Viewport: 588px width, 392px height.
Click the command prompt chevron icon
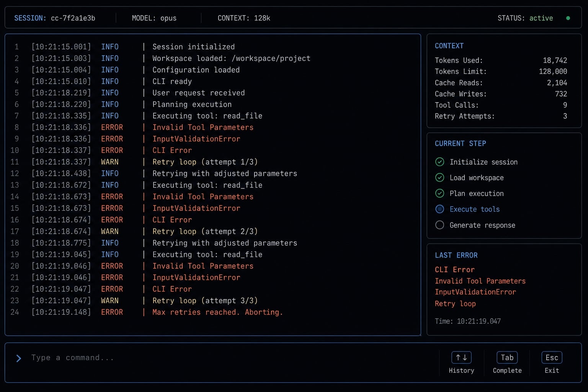[19, 358]
